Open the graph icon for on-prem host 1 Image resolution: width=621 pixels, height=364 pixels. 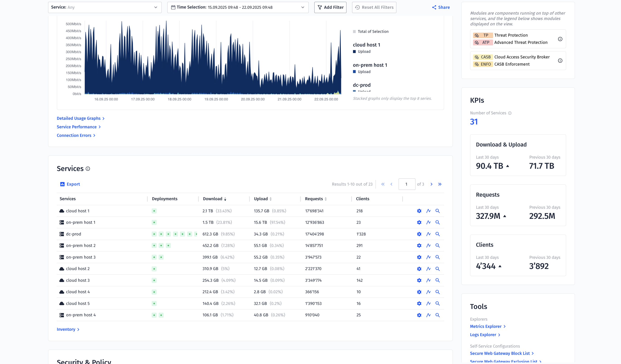(x=428, y=222)
